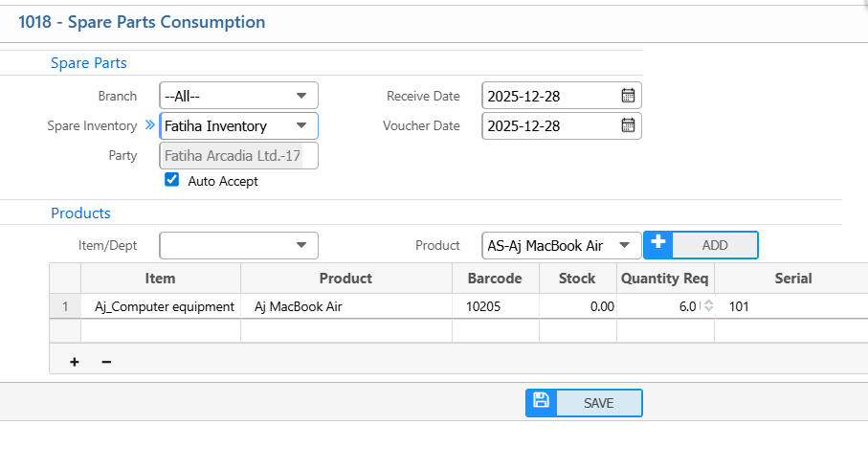The image size is (868, 470).
Task: Select row 1 via its row number
Action: [65, 306]
